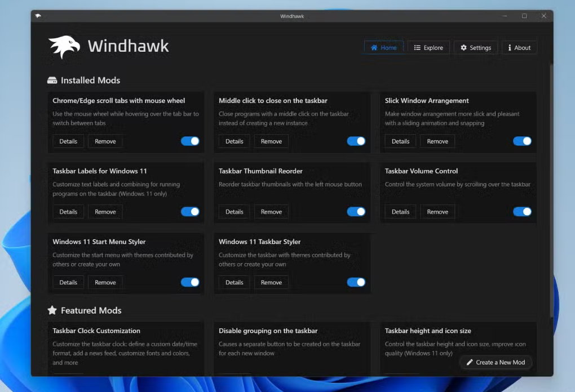Screen dimensions: 575x392
Task: Click the Windhawk hawk logo icon
Action: [x=64, y=47]
